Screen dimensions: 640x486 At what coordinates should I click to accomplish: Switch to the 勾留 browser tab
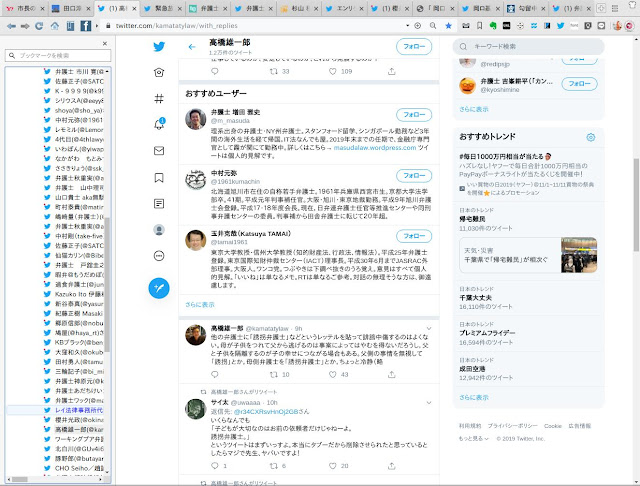(524, 8)
